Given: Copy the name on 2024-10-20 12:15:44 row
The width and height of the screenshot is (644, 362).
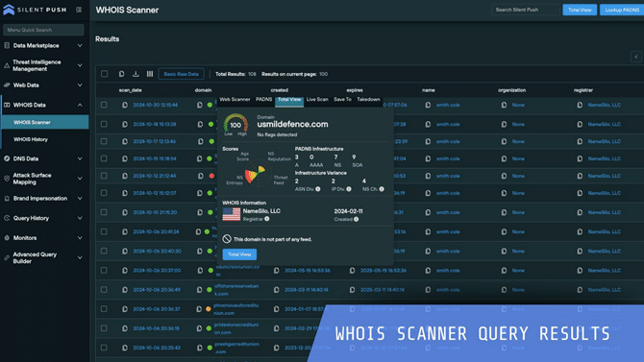Looking at the screenshot, I should [428, 105].
